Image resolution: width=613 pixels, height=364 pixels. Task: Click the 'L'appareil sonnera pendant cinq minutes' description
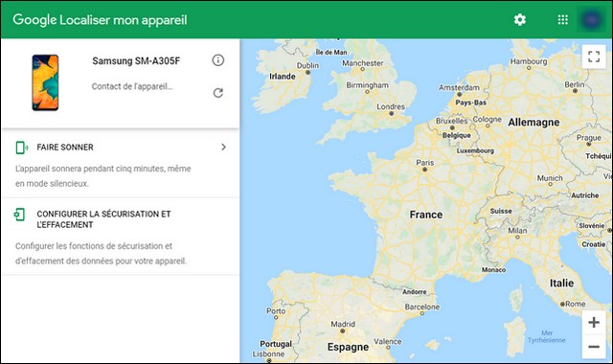[103, 176]
